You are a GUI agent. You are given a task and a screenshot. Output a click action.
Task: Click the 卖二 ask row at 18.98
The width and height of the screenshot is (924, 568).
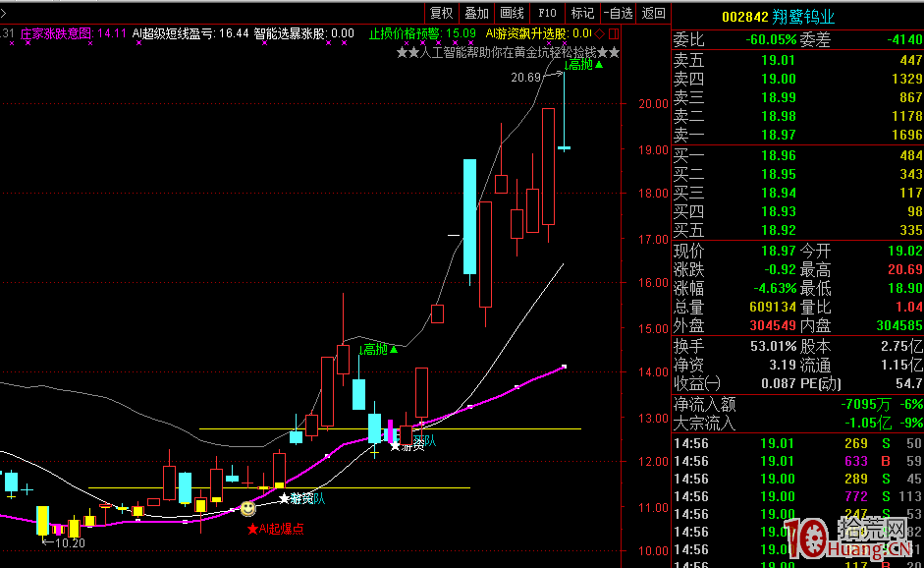798,117
